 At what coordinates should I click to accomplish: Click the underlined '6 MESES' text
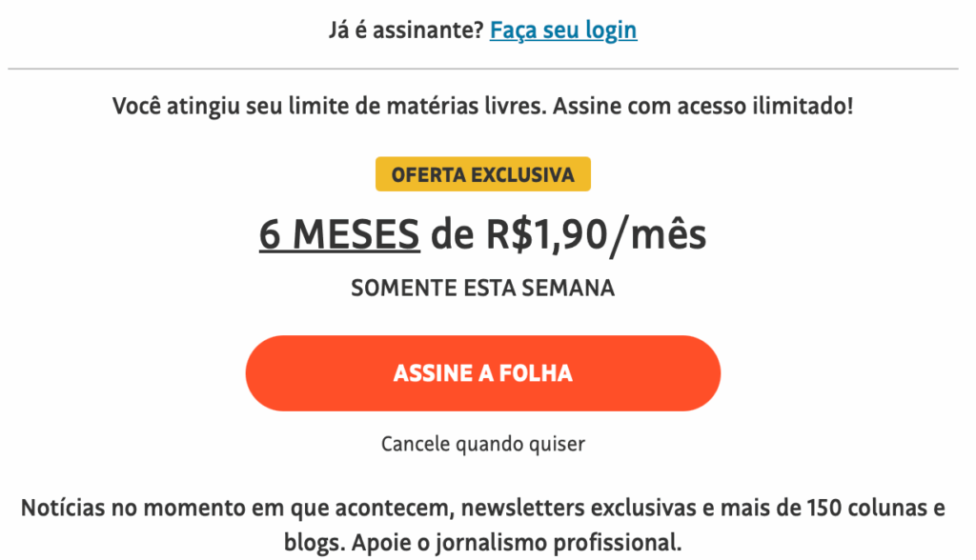pos(338,235)
